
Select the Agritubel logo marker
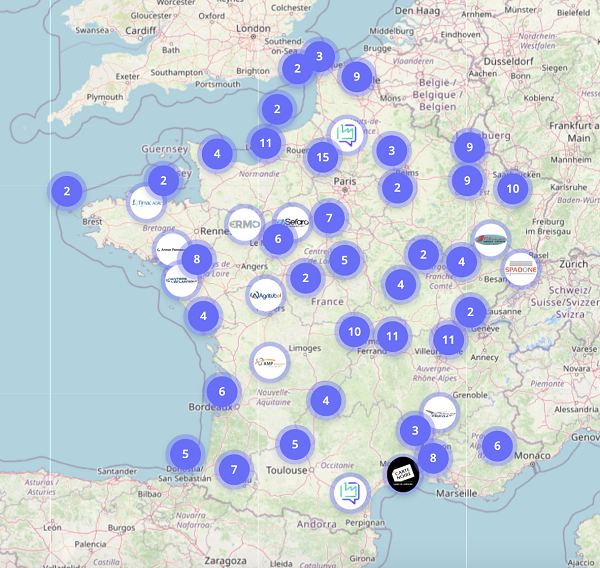tap(266, 295)
